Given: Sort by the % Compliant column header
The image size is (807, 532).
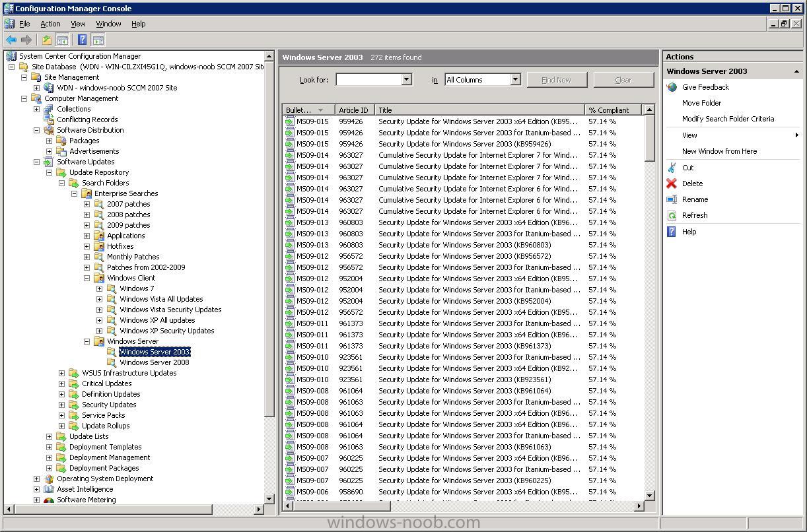Looking at the screenshot, I should [x=614, y=110].
